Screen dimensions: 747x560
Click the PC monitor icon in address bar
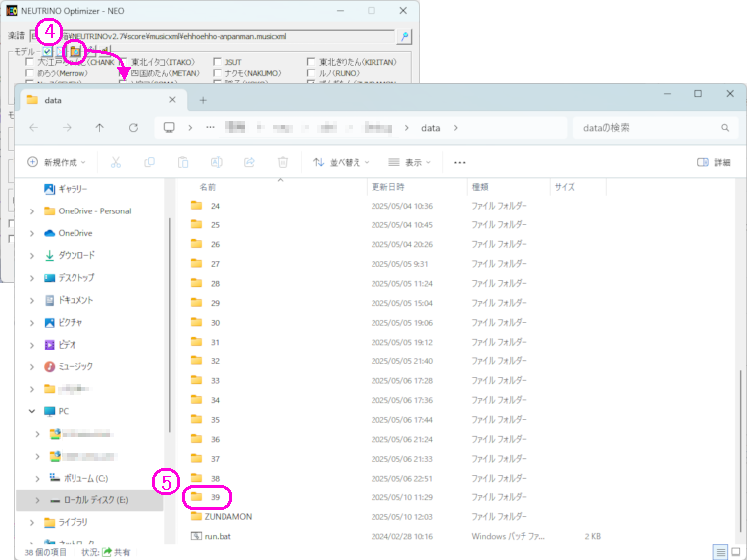(x=169, y=128)
